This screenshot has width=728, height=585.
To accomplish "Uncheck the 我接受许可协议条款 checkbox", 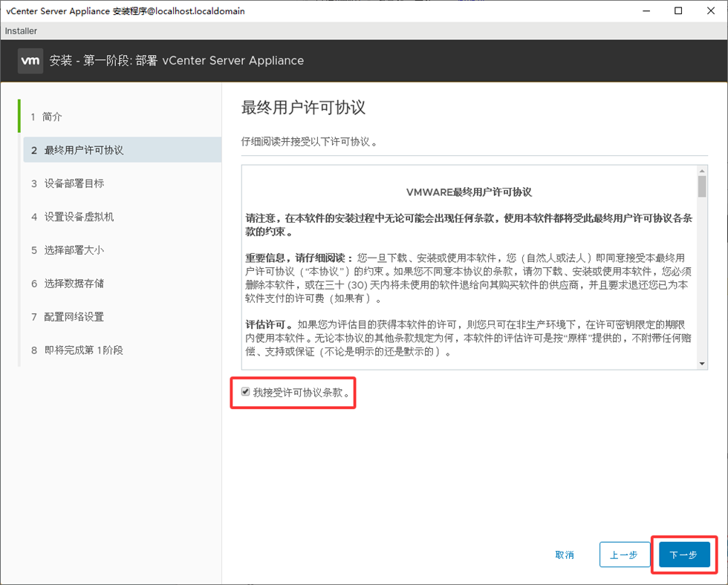I will click(x=246, y=392).
